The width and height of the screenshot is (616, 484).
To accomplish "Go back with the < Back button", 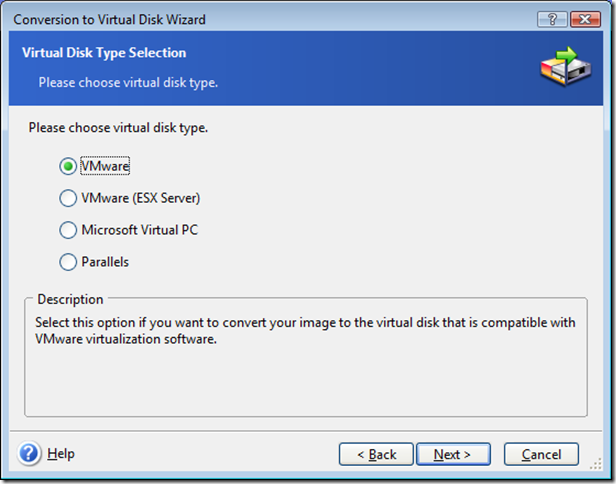I will coord(376,454).
